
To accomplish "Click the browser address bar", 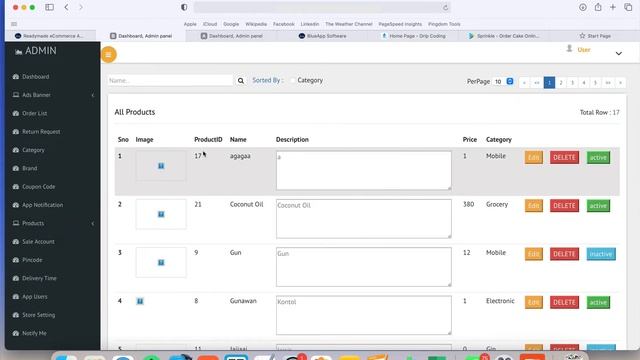I will [x=322, y=7].
